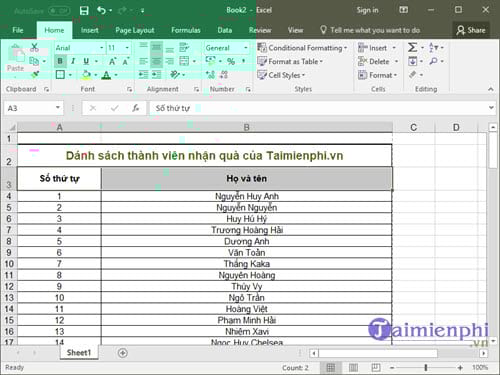Toggle AutoSave switch
The width and height of the screenshot is (500, 375).
pos(59,11)
